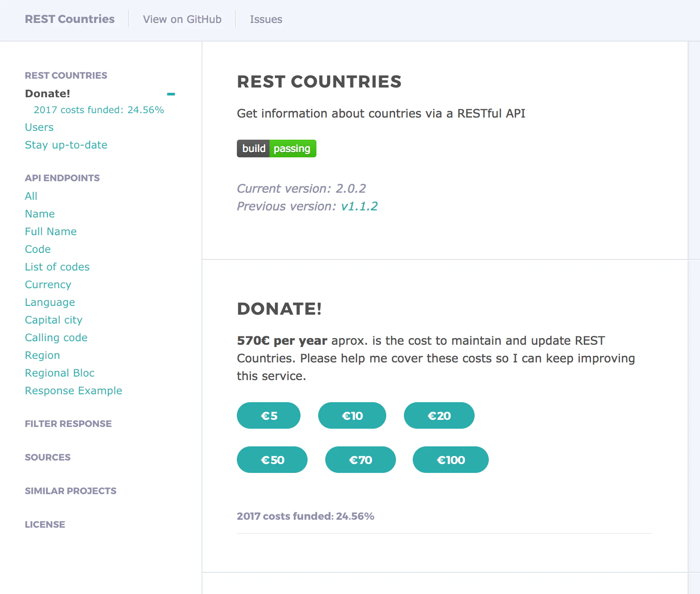Select the €50 donation button
This screenshot has height=594, width=700.
(x=272, y=460)
